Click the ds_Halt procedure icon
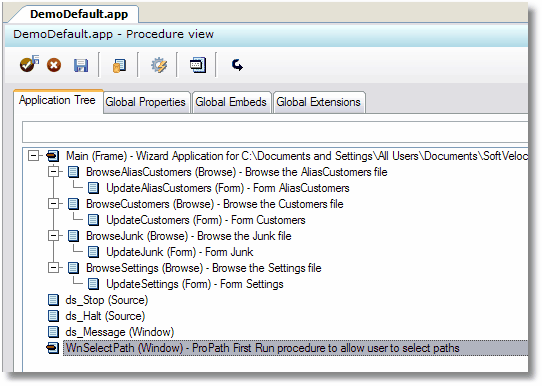 pyautogui.click(x=53, y=316)
